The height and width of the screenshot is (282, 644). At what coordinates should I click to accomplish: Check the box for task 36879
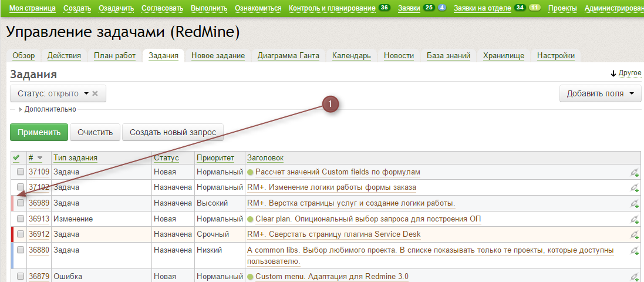21,276
